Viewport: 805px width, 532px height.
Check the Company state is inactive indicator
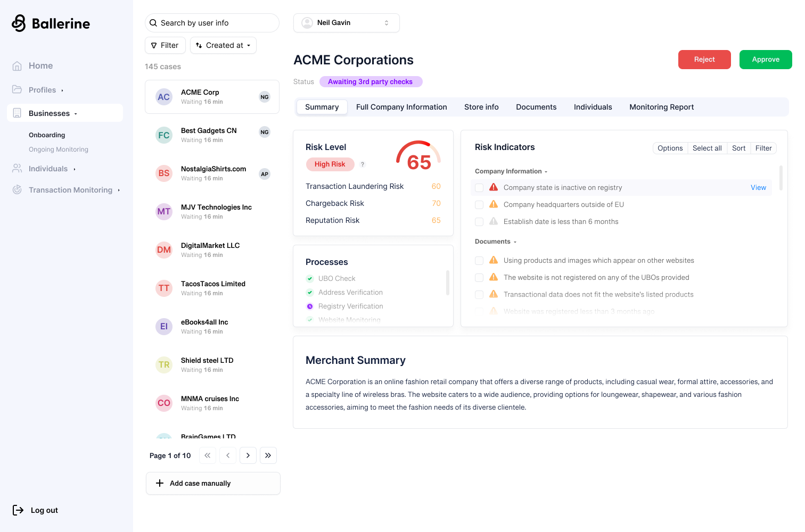[x=479, y=187]
